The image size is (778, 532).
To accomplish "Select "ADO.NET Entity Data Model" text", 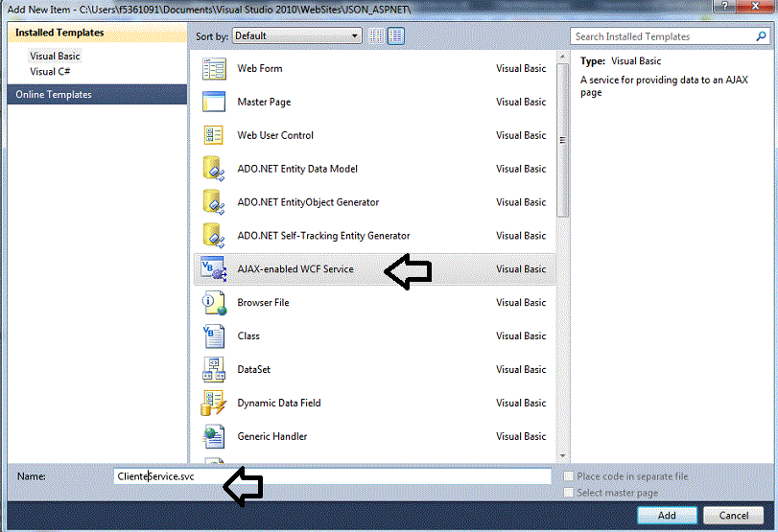I will 297,169.
